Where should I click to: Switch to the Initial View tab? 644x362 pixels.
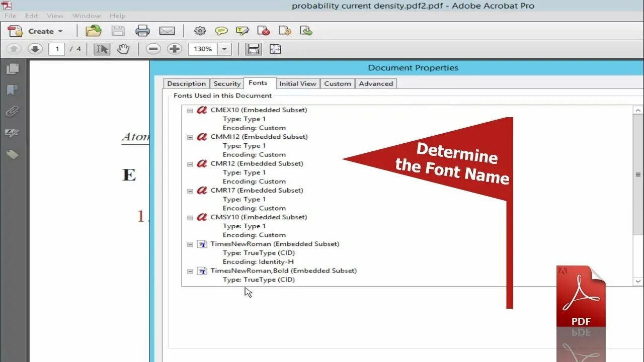tap(298, 84)
